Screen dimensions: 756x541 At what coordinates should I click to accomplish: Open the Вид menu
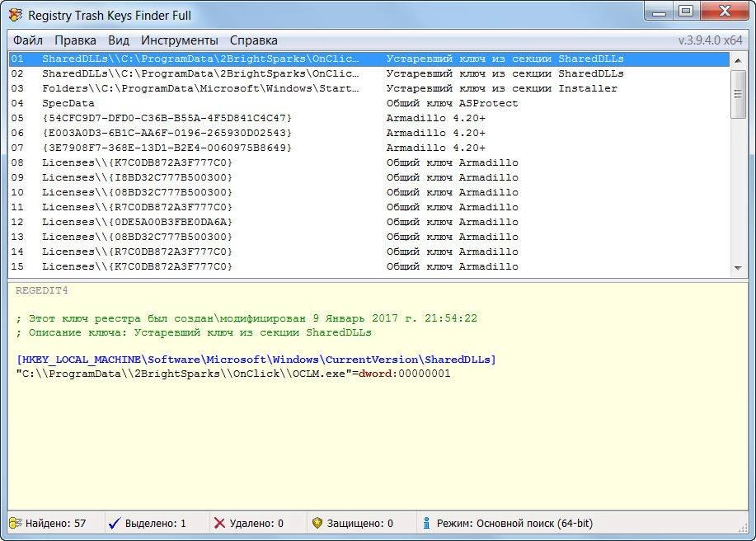pyautogui.click(x=119, y=40)
